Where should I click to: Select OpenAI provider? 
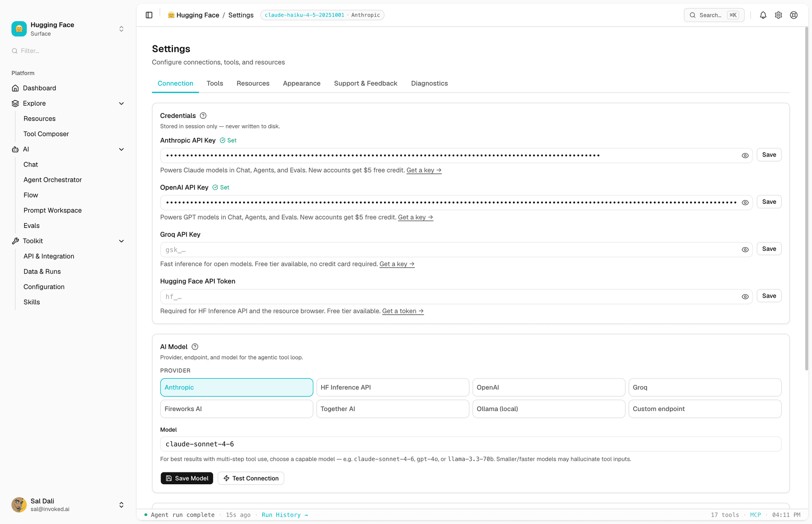(x=549, y=387)
